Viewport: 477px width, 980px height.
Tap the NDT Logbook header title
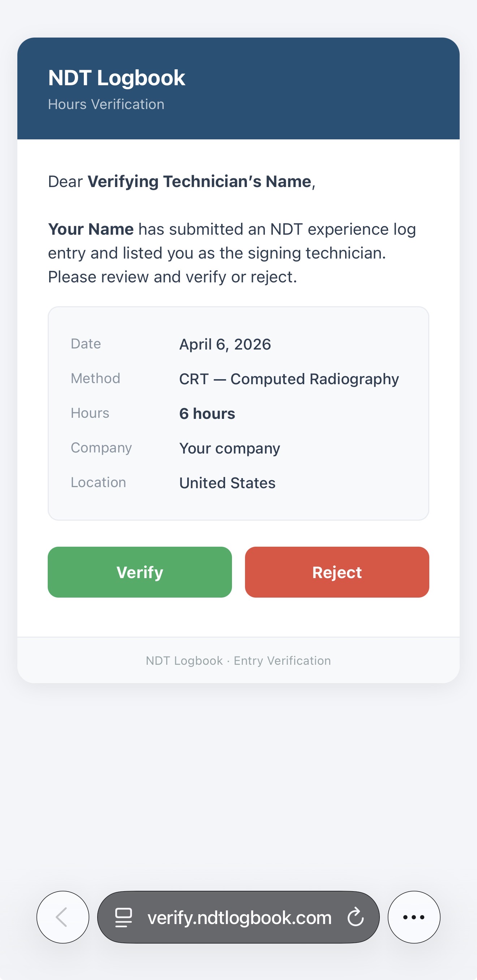[x=116, y=78]
